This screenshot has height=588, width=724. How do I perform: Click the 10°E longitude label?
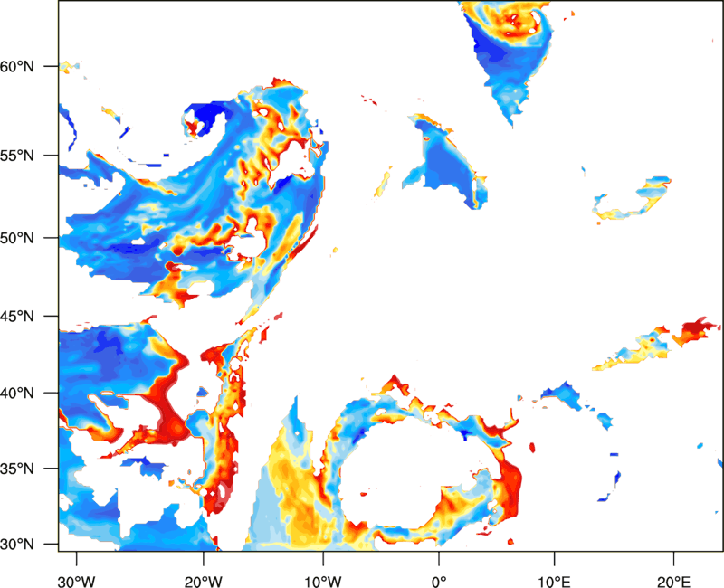point(554,582)
